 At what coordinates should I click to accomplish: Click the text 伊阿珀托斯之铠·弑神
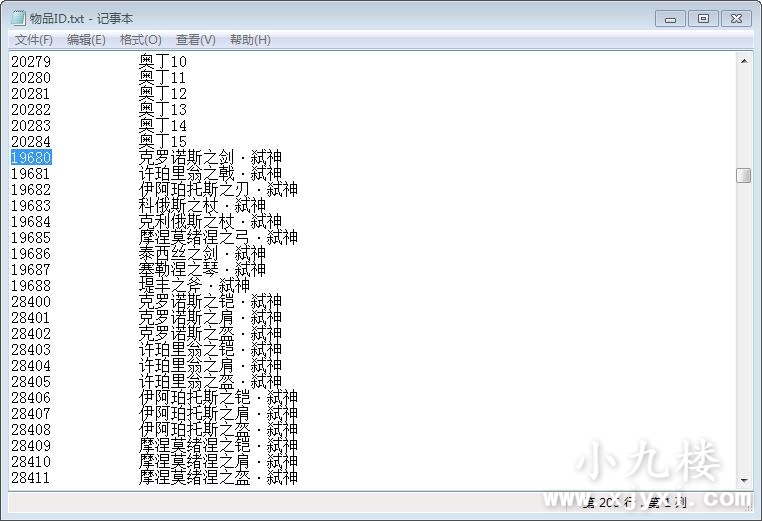coord(218,398)
